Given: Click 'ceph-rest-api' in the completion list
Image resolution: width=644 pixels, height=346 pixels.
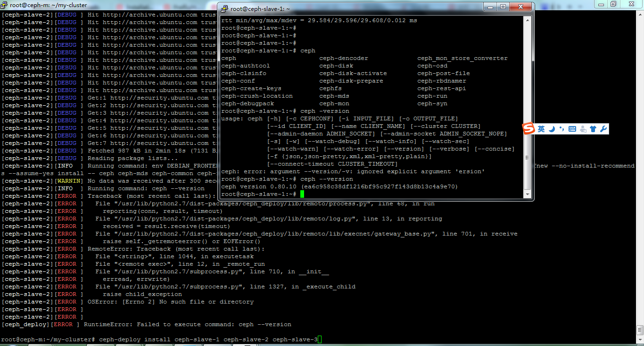Looking at the screenshot, I should click(442, 88).
